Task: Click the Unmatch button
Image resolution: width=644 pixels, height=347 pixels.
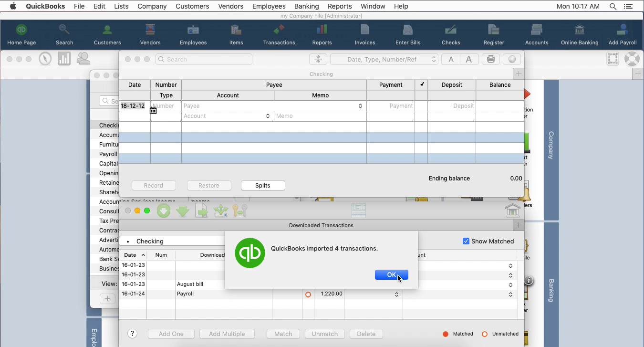Action: pyautogui.click(x=325, y=334)
